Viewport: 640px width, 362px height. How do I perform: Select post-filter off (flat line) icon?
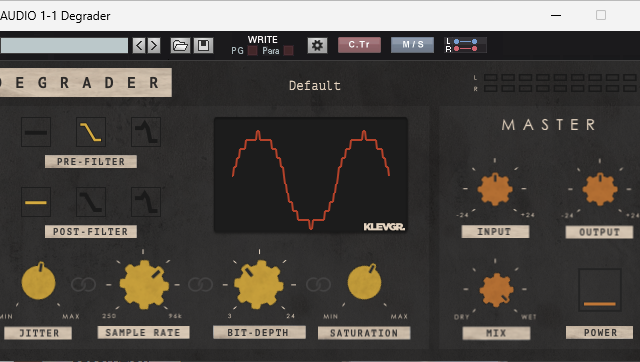click(36, 202)
